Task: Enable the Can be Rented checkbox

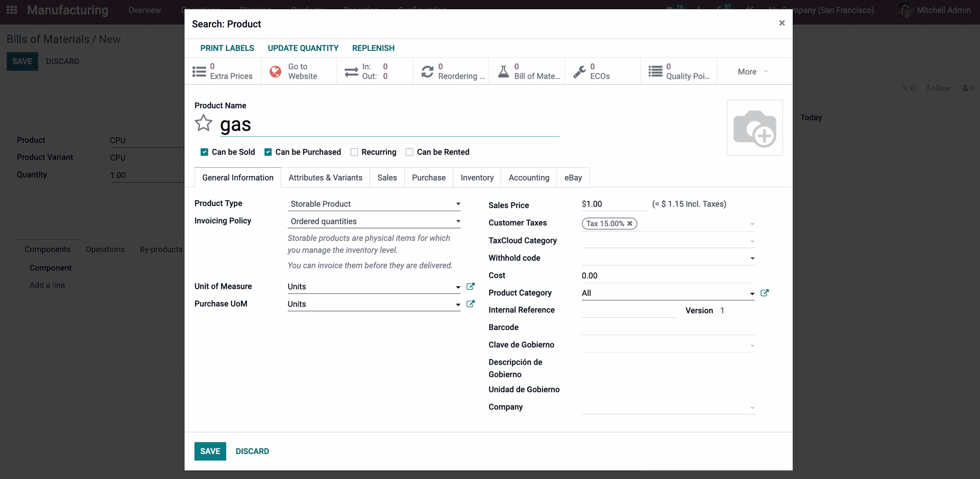Action: [x=409, y=152]
